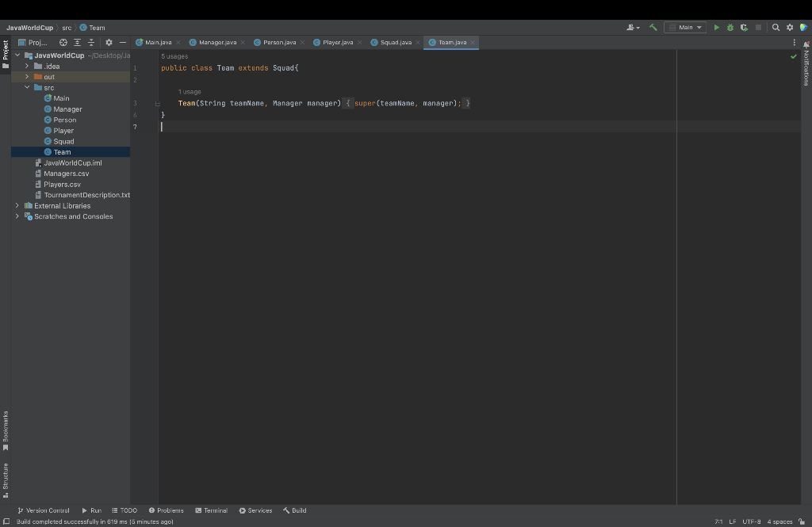
Task: Change file encoding via UTF-8 indicator
Action: tap(752, 521)
